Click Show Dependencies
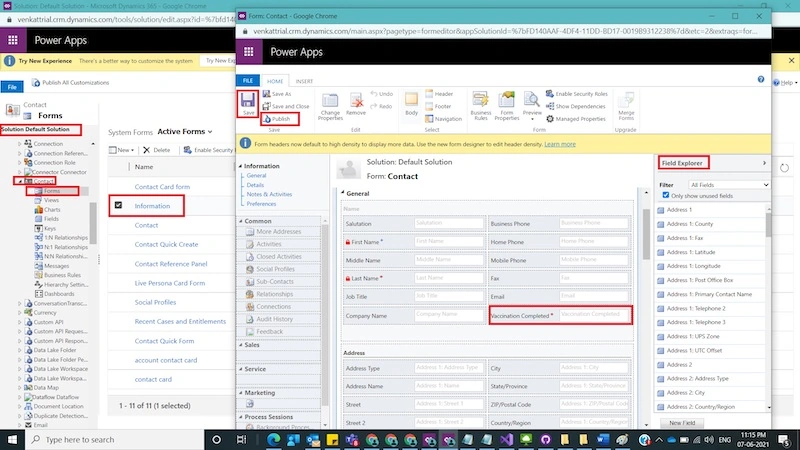 click(576, 106)
